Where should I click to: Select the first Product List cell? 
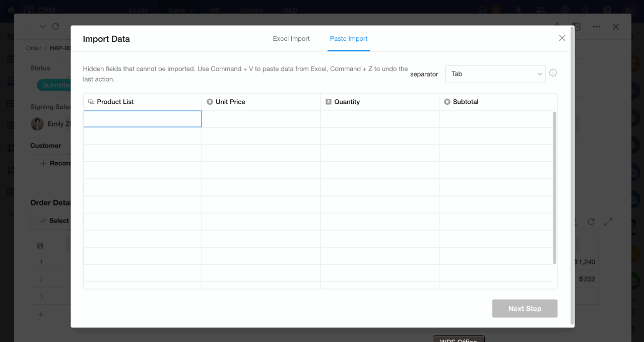[x=143, y=119]
